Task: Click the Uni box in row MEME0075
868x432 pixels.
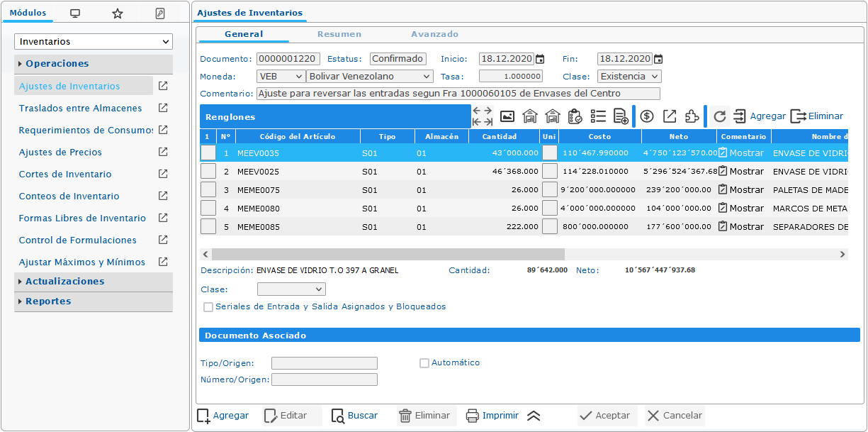Action: 550,189
